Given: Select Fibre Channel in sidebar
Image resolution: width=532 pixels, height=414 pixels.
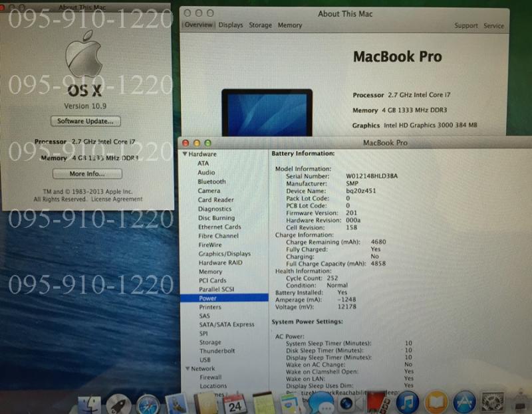Looking at the screenshot, I should click(219, 236).
